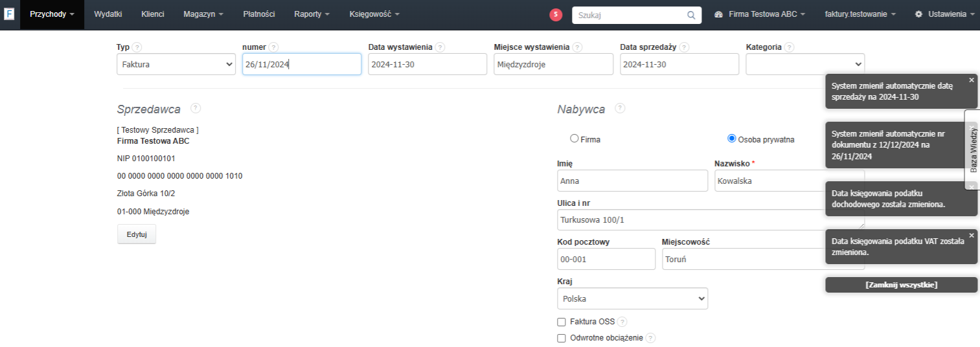Open help icon next to Kategoria
The width and height of the screenshot is (980, 347).
789,47
